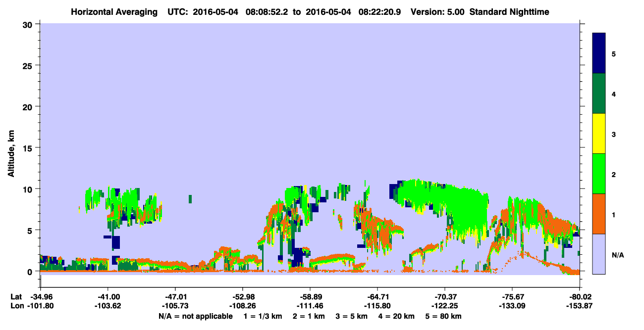
Task: Click the start time '08:08:52.2' in title
Action: point(268,11)
